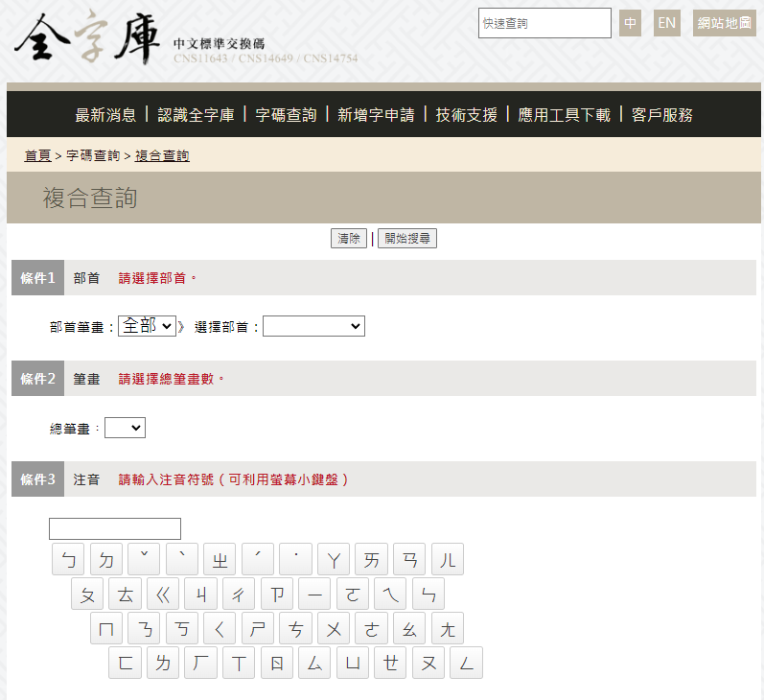Open 應用工具下載 menu item
This screenshot has width=764, height=700.
565,115
